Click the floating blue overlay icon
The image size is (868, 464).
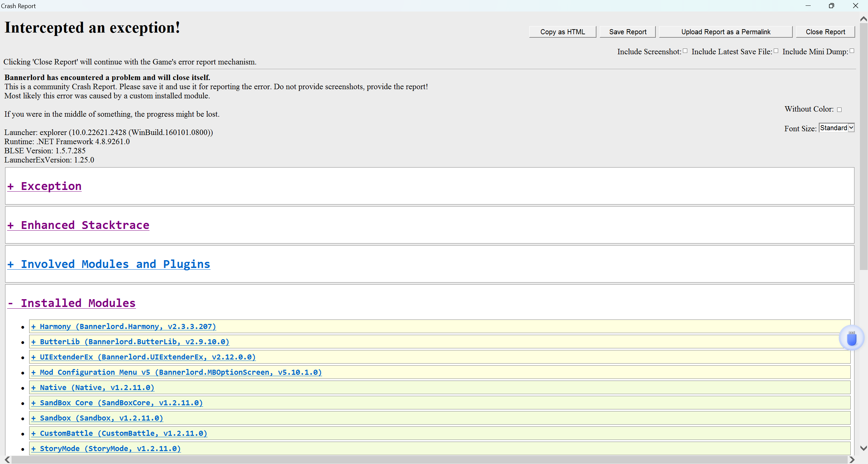click(x=851, y=338)
